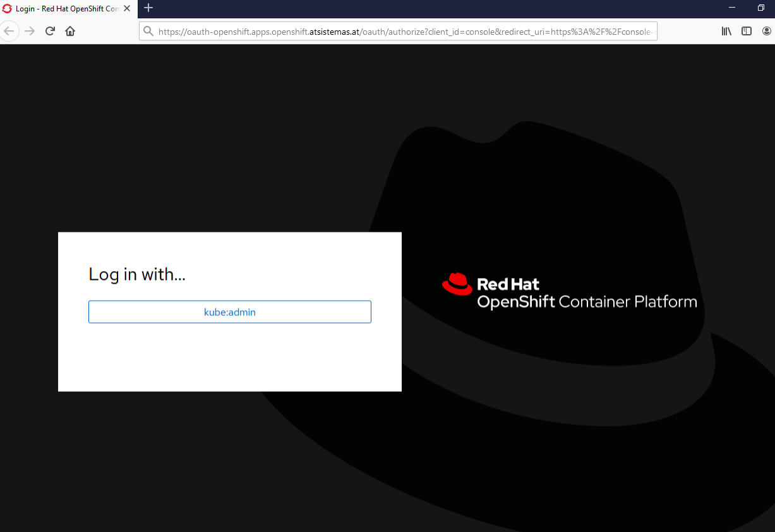Click the "Log in with..." heading text

(x=137, y=274)
